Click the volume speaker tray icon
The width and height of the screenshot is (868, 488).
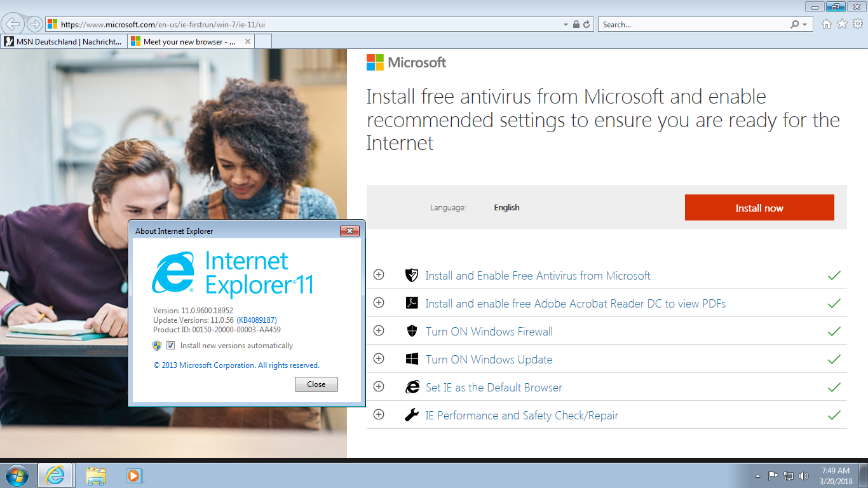coord(804,475)
